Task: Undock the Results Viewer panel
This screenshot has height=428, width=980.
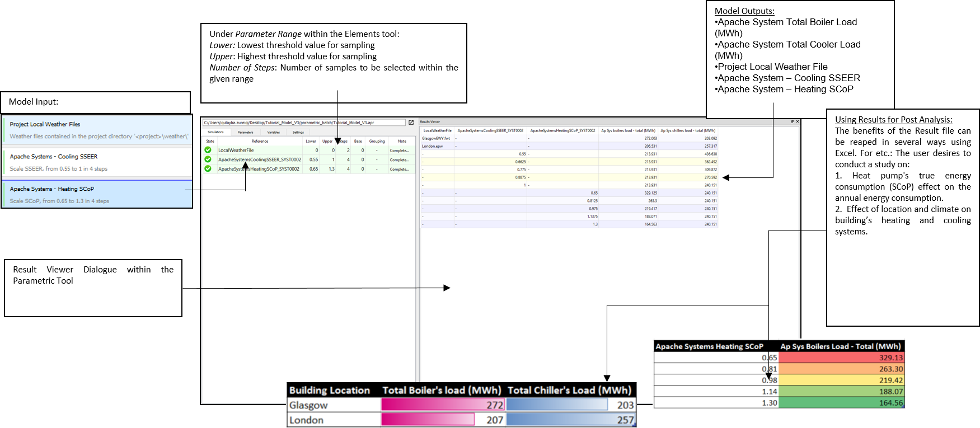Action: [792, 121]
